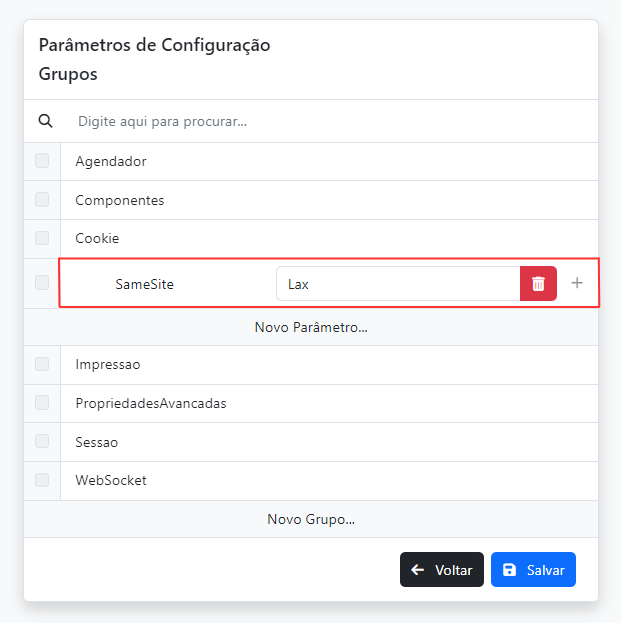Toggle the Sessao group checkbox
621x623 pixels.
click(x=42, y=441)
